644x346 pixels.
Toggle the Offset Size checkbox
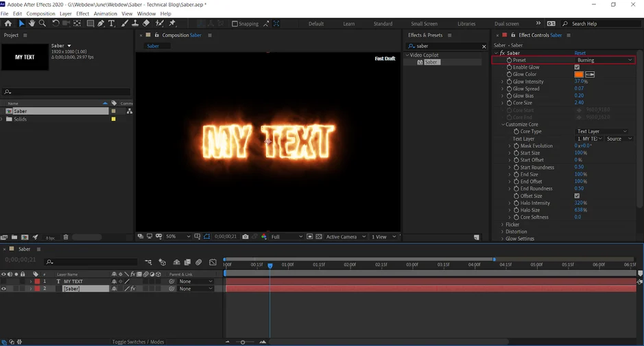point(577,196)
